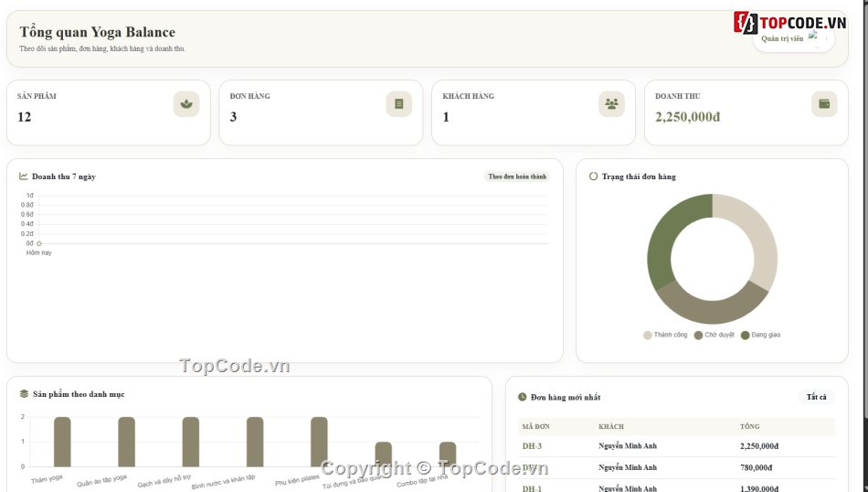
Task: Click the Hôm nay axis label
Action: [38, 252]
